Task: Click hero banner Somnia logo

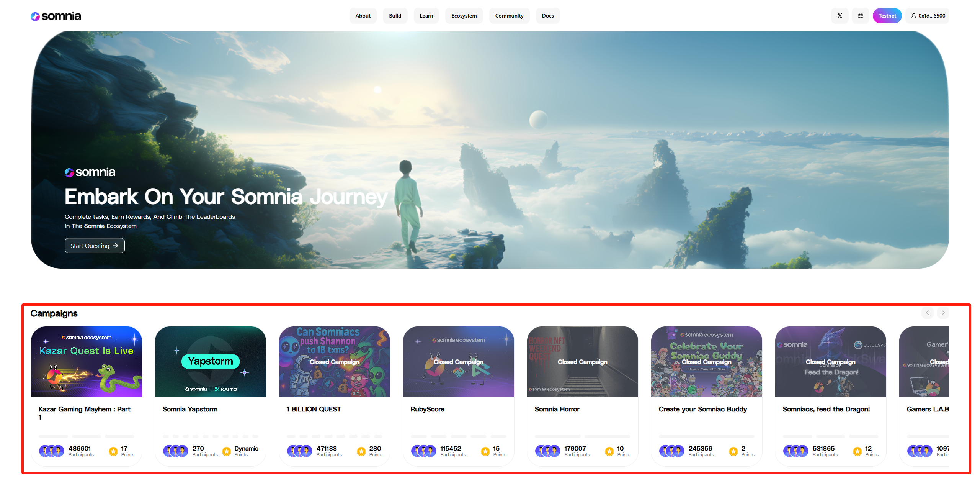Action: [x=90, y=172]
